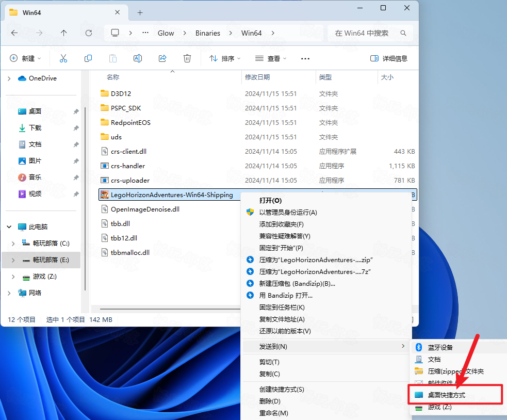Open the toolbar's three-dot more options
This screenshot has width=507, height=420.
pos(305,59)
